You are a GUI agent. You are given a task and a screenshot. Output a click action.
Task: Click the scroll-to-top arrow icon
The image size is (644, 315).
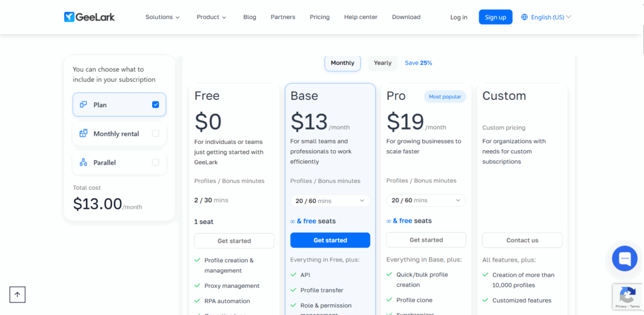18,294
